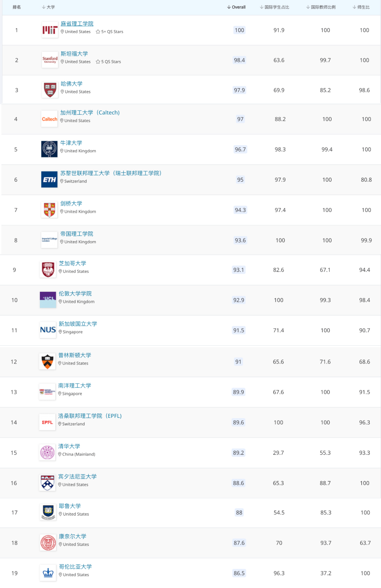Open the 清华大学 link
This screenshot has height=588, width=381.
pos(69,446)
